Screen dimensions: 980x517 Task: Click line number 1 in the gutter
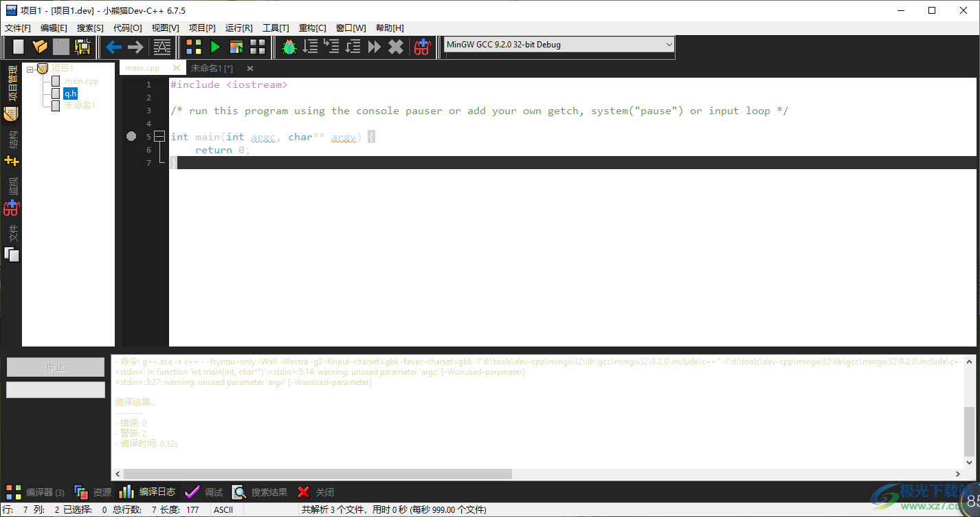click(148, 85)
